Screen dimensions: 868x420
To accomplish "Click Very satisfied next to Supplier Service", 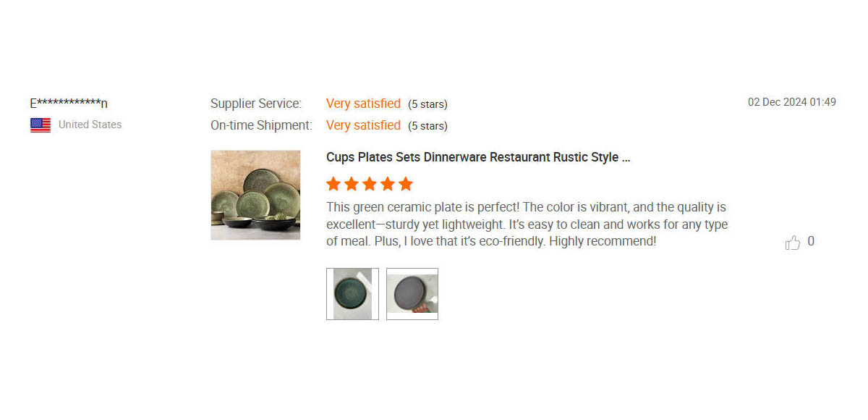I will pos(363,104).
